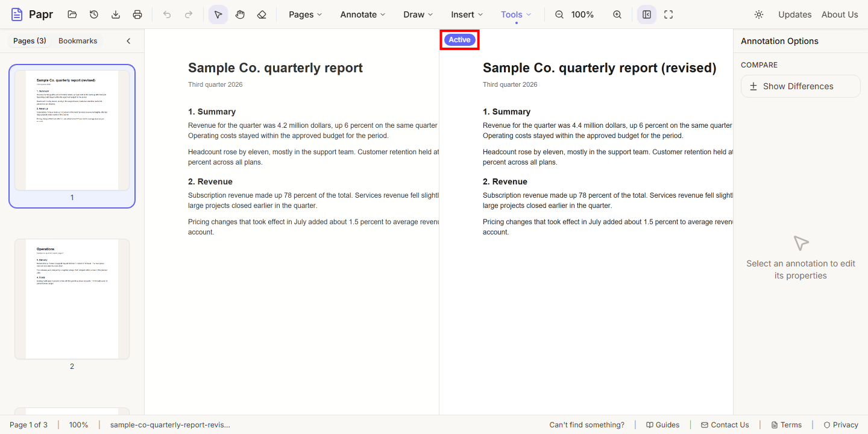Toggle the light/dark theme
868x434 pixels.
[x=759, y=14]
